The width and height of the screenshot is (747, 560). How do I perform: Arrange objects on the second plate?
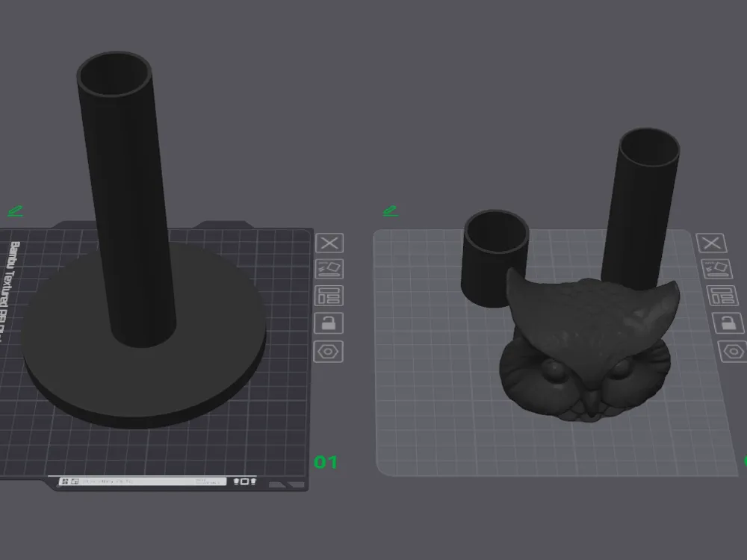click(x=722, y=296)
